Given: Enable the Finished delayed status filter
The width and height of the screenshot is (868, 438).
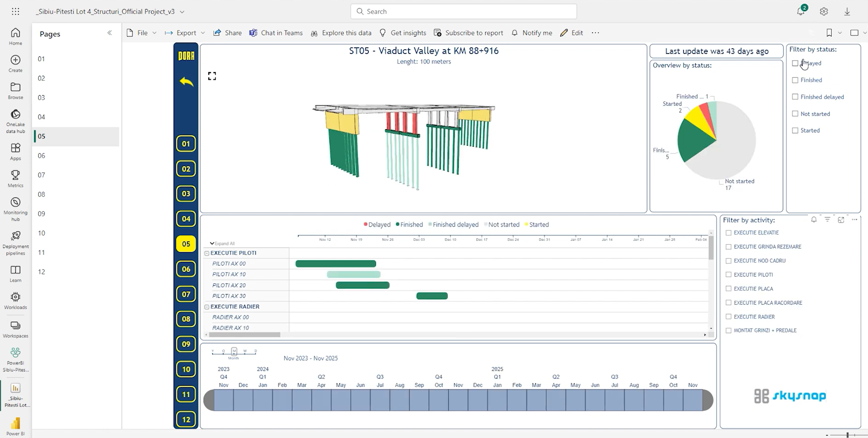Looking at the screenshot, I should point(795,97).
